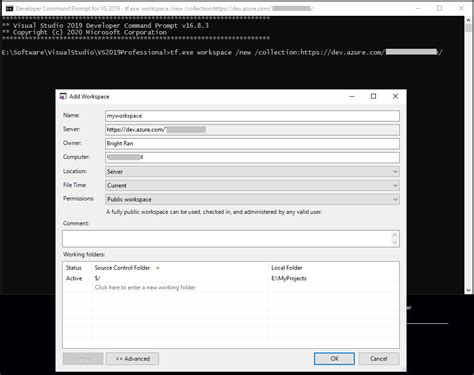Focus the Name field containing myworkspace
Image resolution: width=474 pixels, height=375 pixels.
coord(252,116)
